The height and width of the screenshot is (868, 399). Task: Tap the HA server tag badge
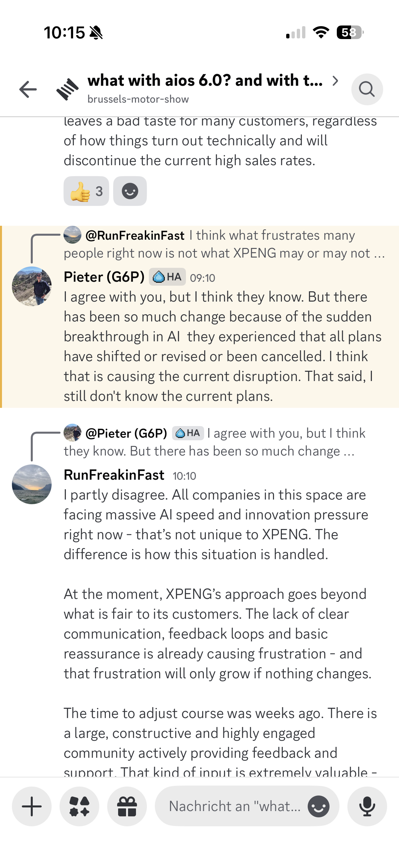pos(167,277)
